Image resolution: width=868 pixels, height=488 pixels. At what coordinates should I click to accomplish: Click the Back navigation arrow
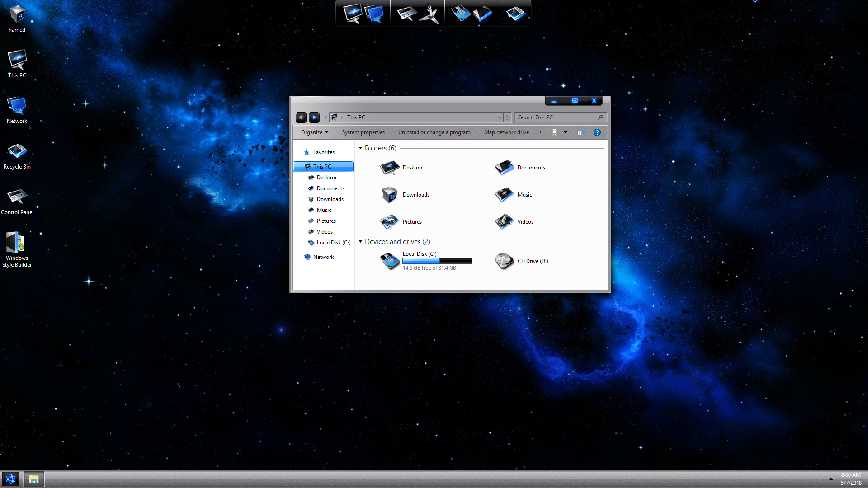(x=301, y=117)
